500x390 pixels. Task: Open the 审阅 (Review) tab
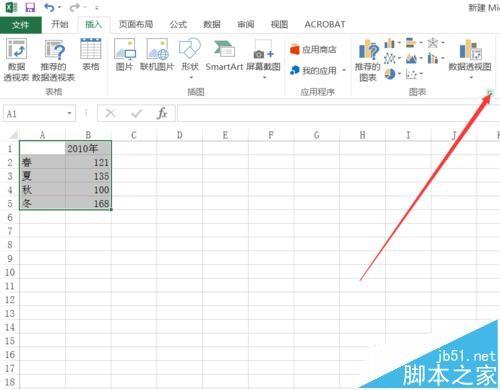pyautogui.click(x=246, y=24)
